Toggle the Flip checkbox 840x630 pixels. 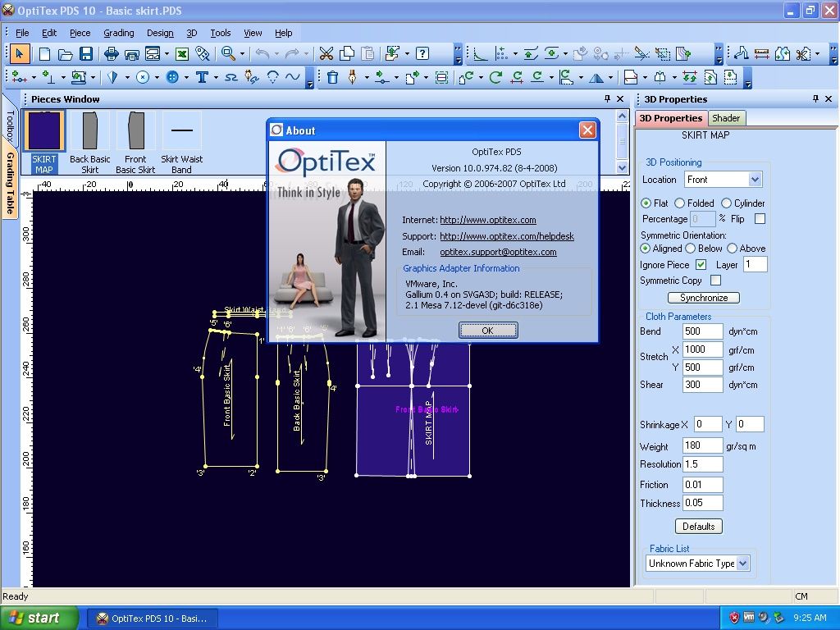click(760, 218)
